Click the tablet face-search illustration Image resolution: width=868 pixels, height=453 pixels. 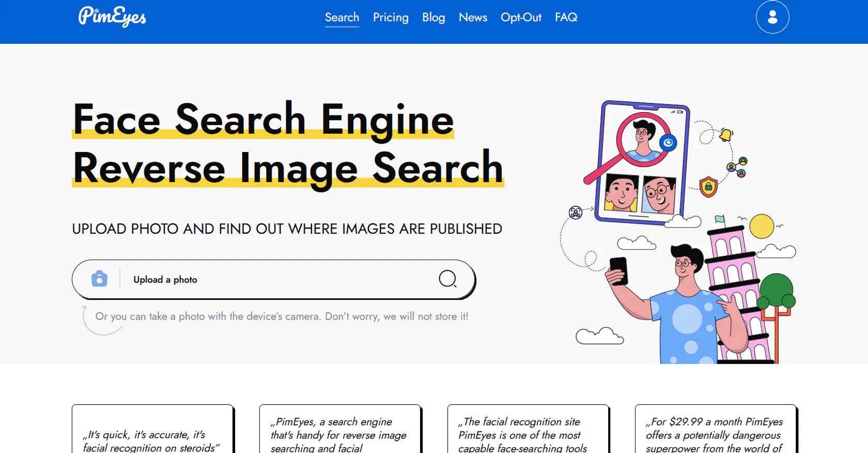coord(643,163)
